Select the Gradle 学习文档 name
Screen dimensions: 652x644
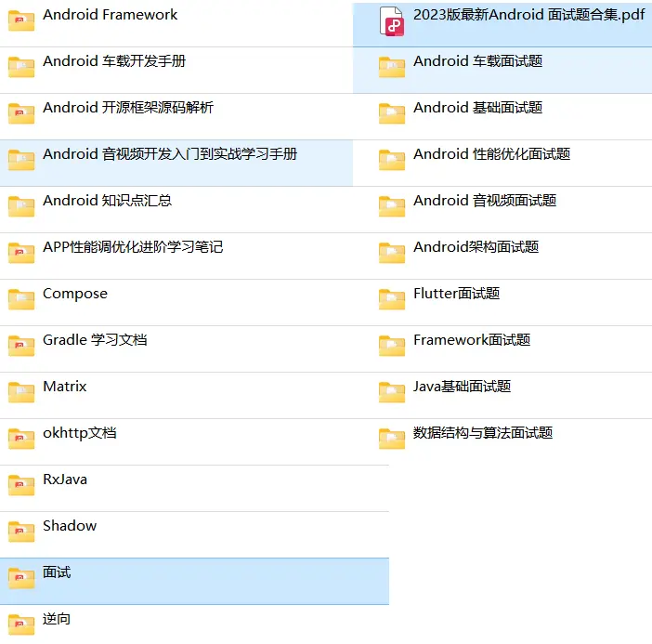click(x=95, y=340)
